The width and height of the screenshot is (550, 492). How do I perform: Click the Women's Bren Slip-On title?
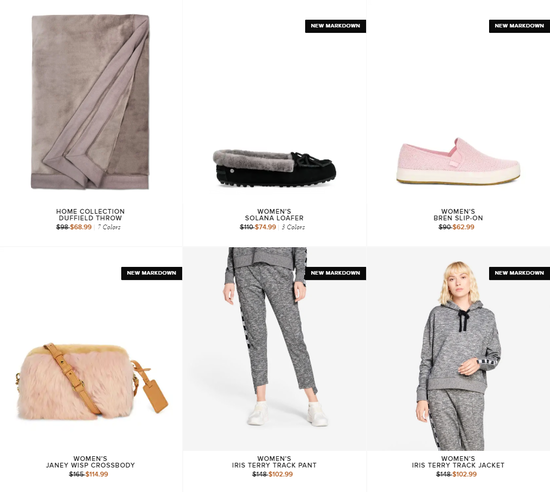pos(458,215)
